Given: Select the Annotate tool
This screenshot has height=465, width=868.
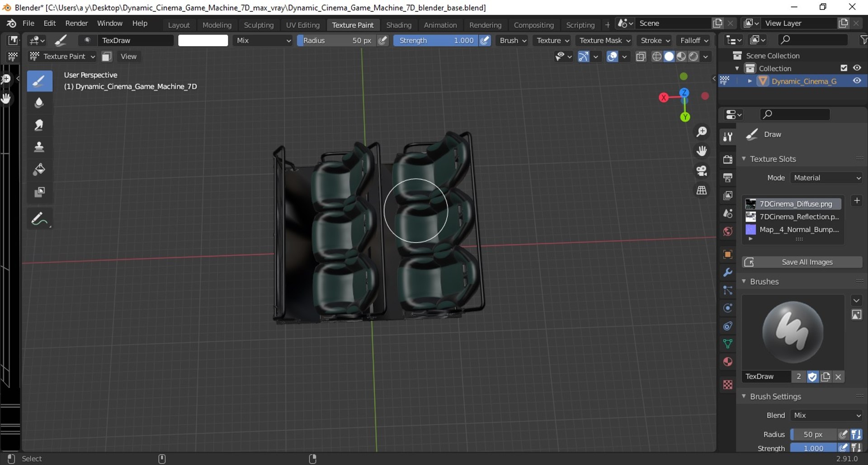Looking at the screenshot, I should [x=39, y=219].
